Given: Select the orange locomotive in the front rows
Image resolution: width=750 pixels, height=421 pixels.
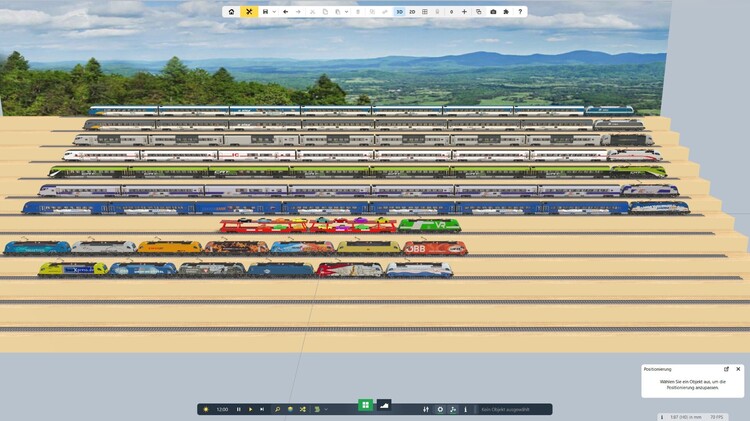Looking at the screenshot, I should (169, 247).
